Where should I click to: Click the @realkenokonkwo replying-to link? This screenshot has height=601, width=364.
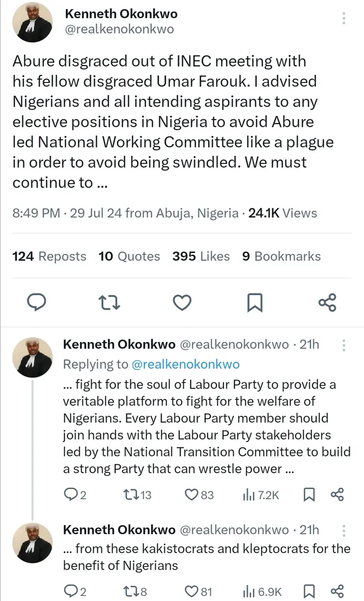tap(186, 364)
